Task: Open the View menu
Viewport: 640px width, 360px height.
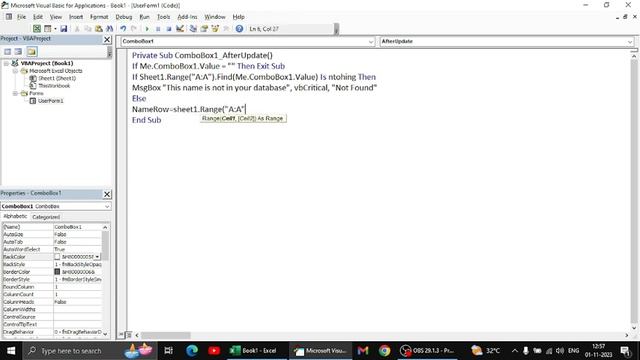Action: pos(56,17)
